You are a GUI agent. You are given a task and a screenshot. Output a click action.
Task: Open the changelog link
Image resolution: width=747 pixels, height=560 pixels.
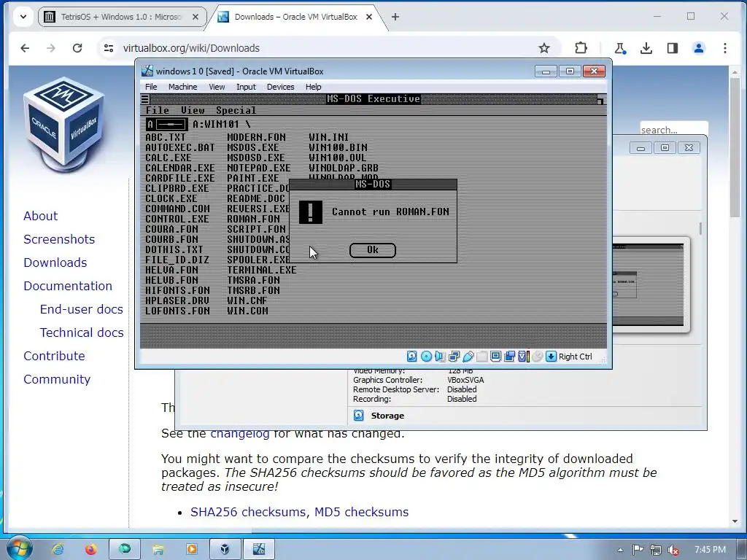click(x=239, y=433)
